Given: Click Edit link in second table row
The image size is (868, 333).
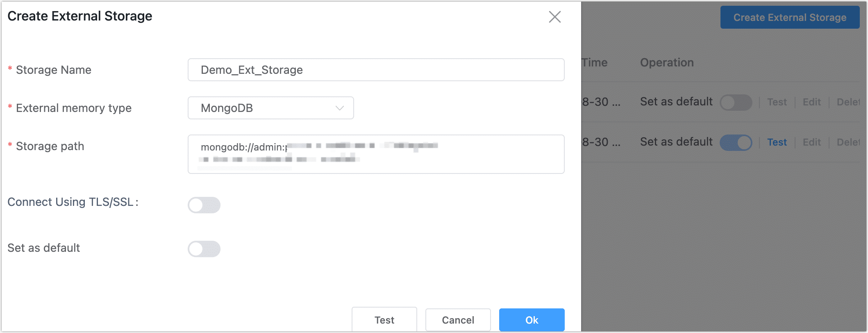Looking at the screenshot, I should pos(812,142).
